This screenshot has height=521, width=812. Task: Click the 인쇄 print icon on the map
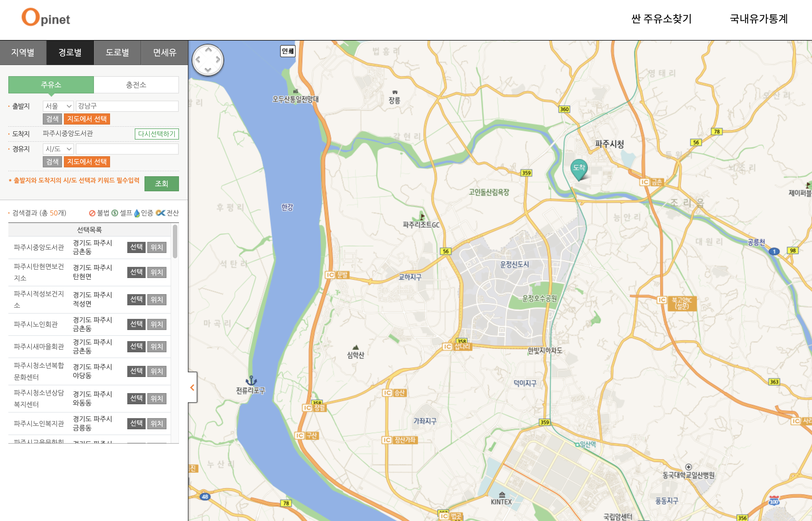click(288, 51)
